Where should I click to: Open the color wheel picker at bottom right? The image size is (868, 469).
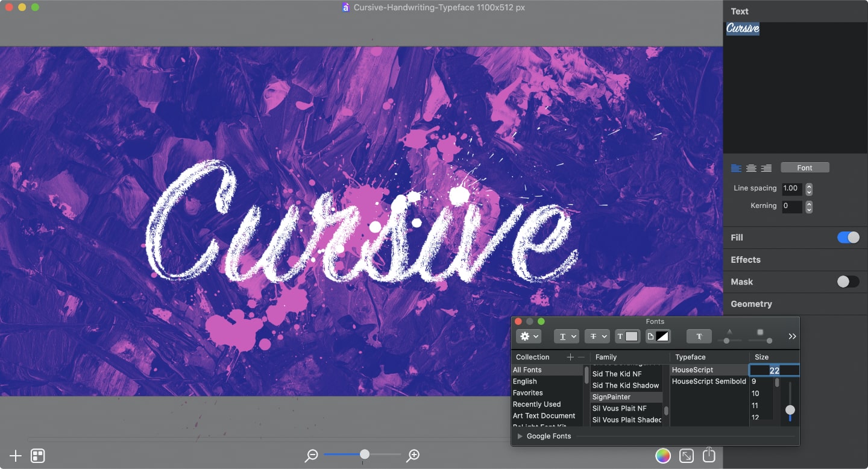(663, 456)
